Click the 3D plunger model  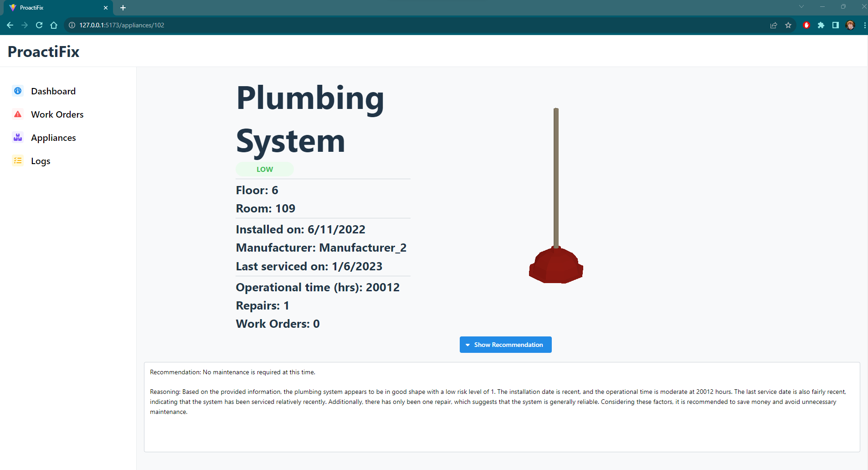556,196
